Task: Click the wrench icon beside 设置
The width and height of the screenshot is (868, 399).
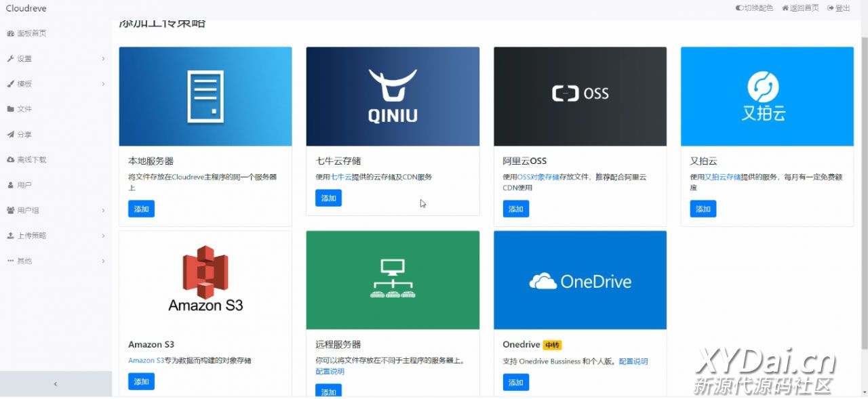Action: tap(10, 58)
